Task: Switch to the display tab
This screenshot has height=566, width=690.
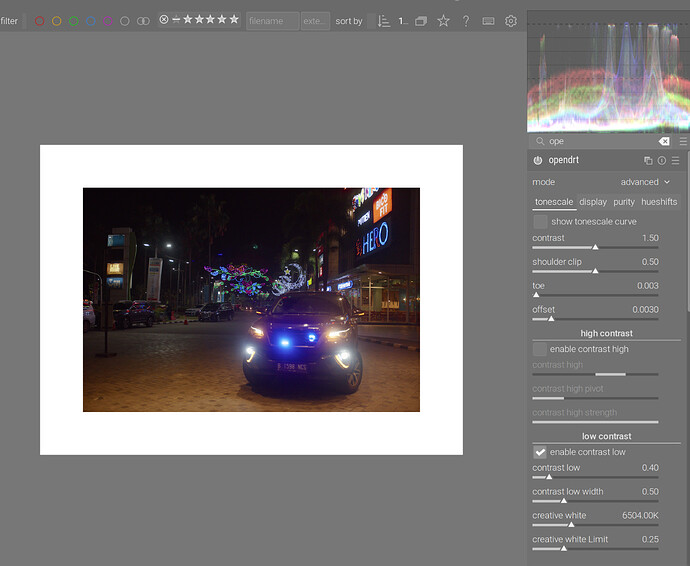Action: tap(593, 202)
